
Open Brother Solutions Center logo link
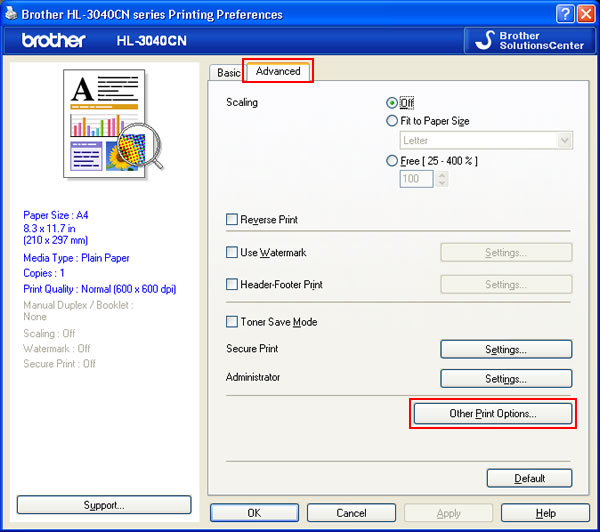click(530, 41)
